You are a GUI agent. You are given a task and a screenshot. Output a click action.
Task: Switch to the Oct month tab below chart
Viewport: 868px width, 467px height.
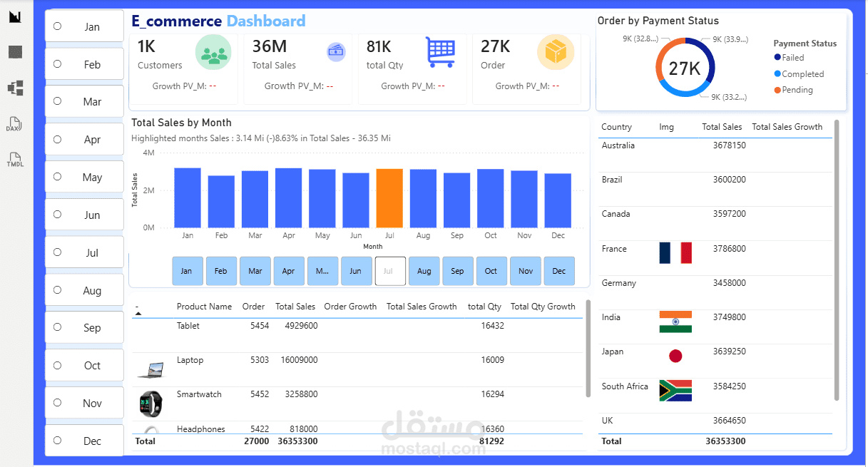click(491, 271)
